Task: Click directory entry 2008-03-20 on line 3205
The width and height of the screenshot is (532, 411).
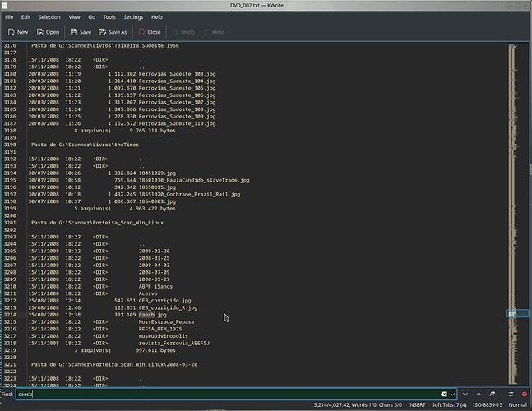Action: [154, 251]
